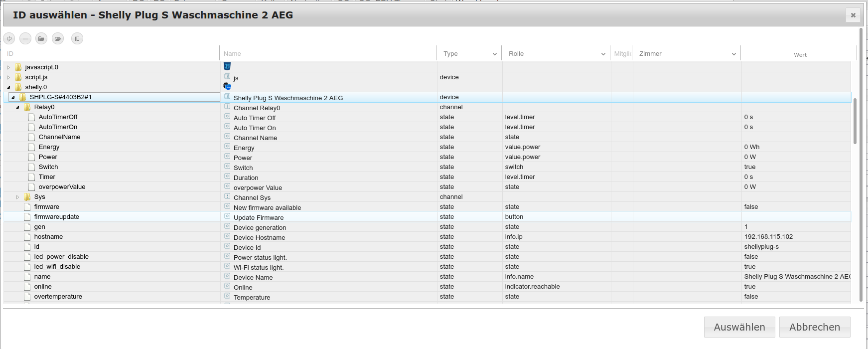Click the state icon next to Auto Timer Off
This screenshot has width=868, height=349.
(x=227, y=117)
